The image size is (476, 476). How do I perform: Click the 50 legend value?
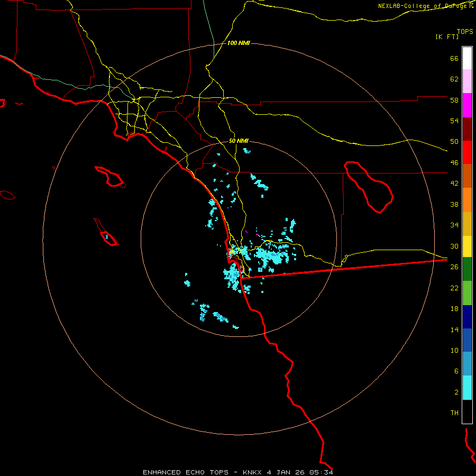click(454, 142)
